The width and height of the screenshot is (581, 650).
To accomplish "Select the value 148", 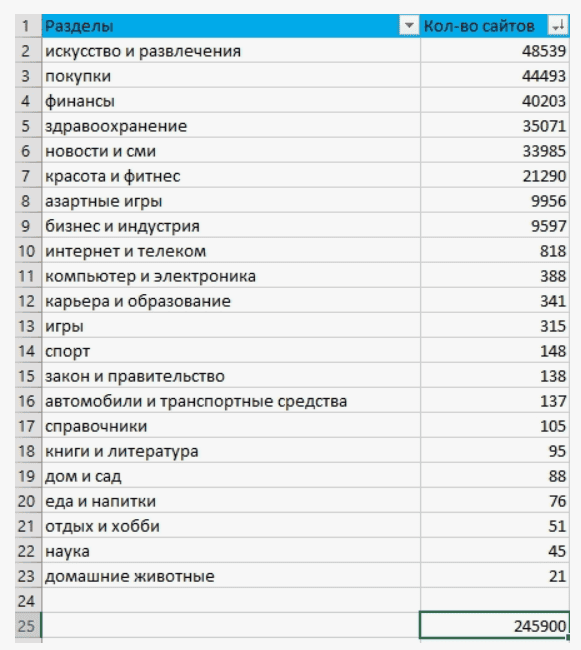I will pyautogui.click(x=495, y=351).
